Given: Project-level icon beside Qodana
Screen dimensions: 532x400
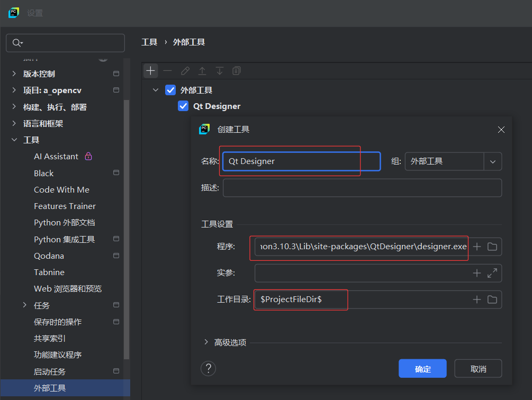Looking at the screenshot, I should point(116,256).
